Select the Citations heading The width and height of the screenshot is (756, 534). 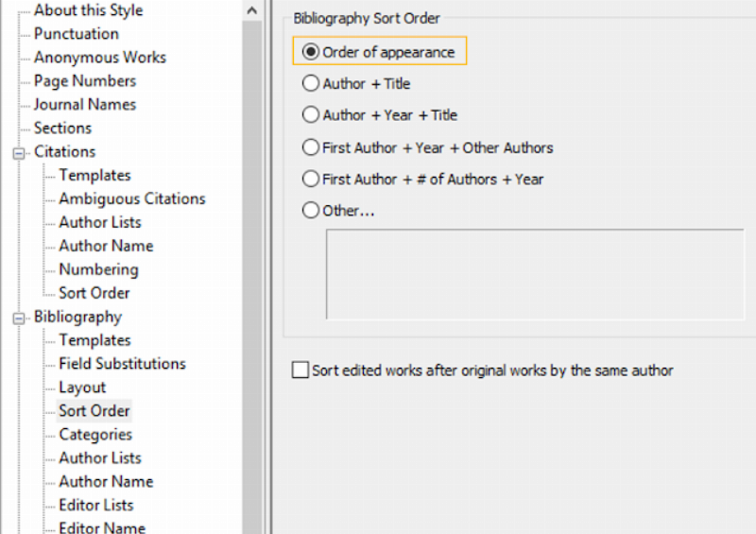64,152
